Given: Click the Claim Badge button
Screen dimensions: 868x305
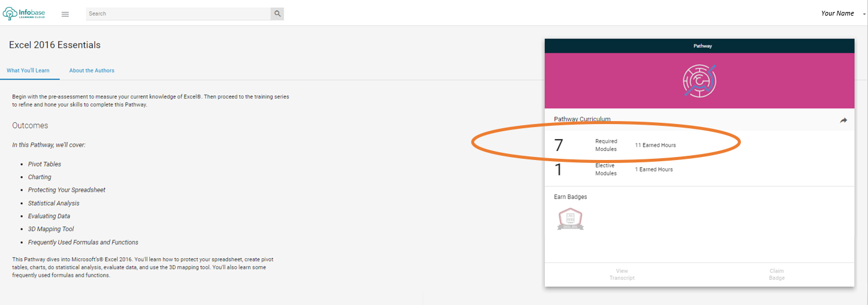Looking at the screenshot, I should [x=776, y=274].
